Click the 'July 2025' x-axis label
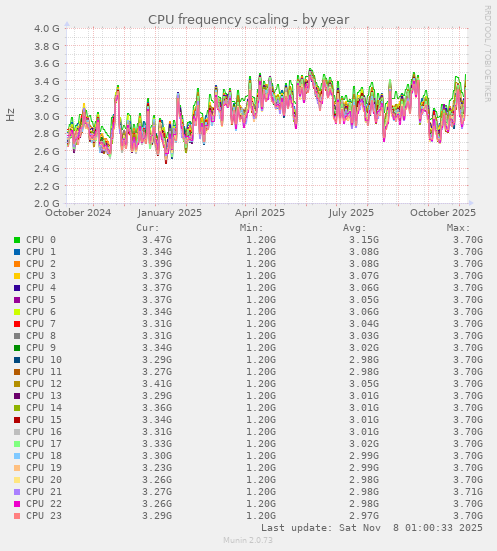497x551 pixels. pyautogui.click(x=351, y=213)
